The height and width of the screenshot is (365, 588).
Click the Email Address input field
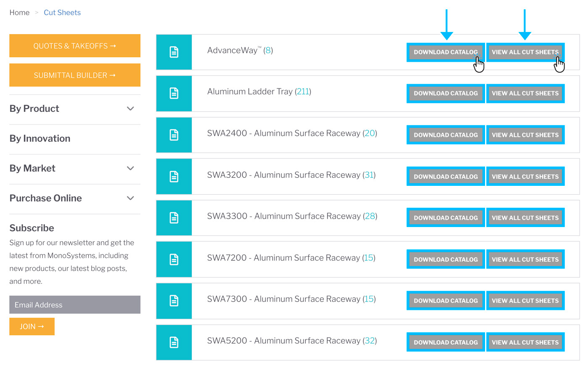75,305
